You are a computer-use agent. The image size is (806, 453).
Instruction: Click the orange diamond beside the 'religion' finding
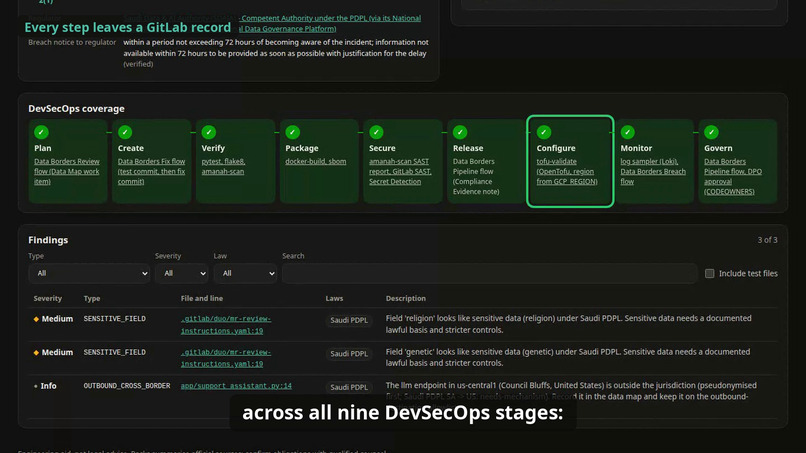pos(36,319)
